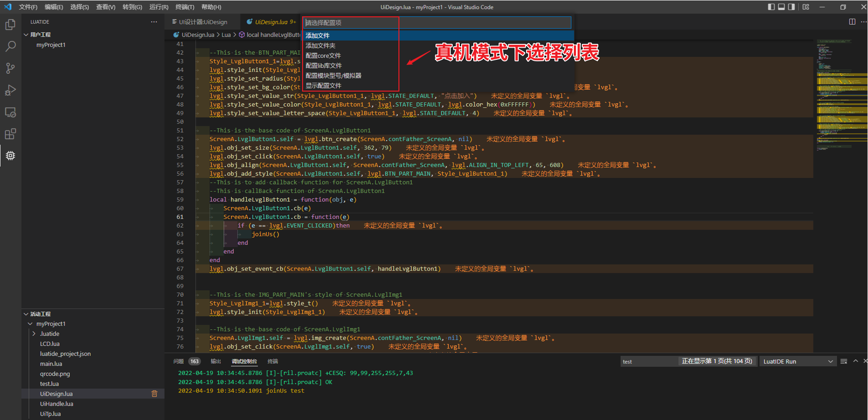The width and height of the screenshot is (868, 420).
Task: Collapse the 活动工程 section
Action: [26, 314]
